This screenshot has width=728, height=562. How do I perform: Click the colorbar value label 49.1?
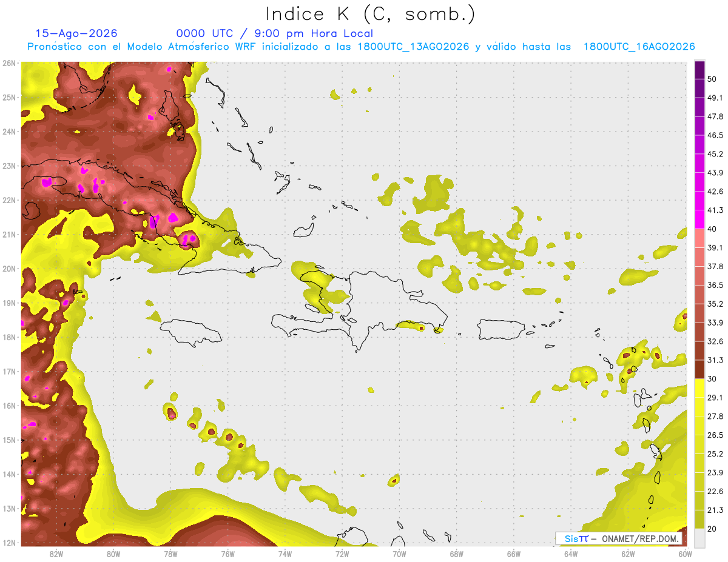point(715,98)
